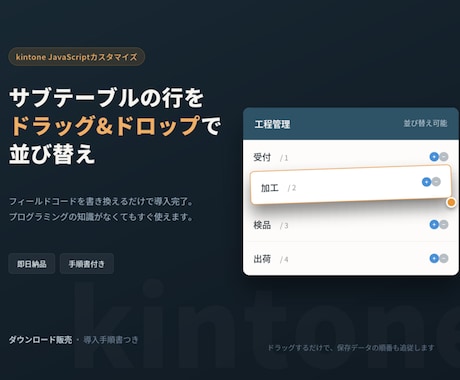Click the ドラッグするだけで caption
Viewport: 460px width, 380px height.
coord(351,348)
